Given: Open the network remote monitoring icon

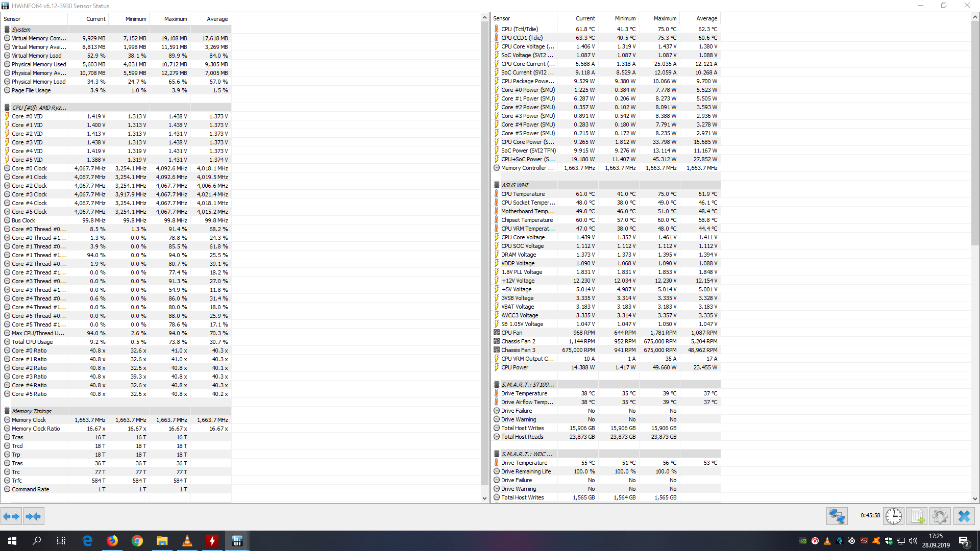Looking at the screenshot, I should coord(837,516).
